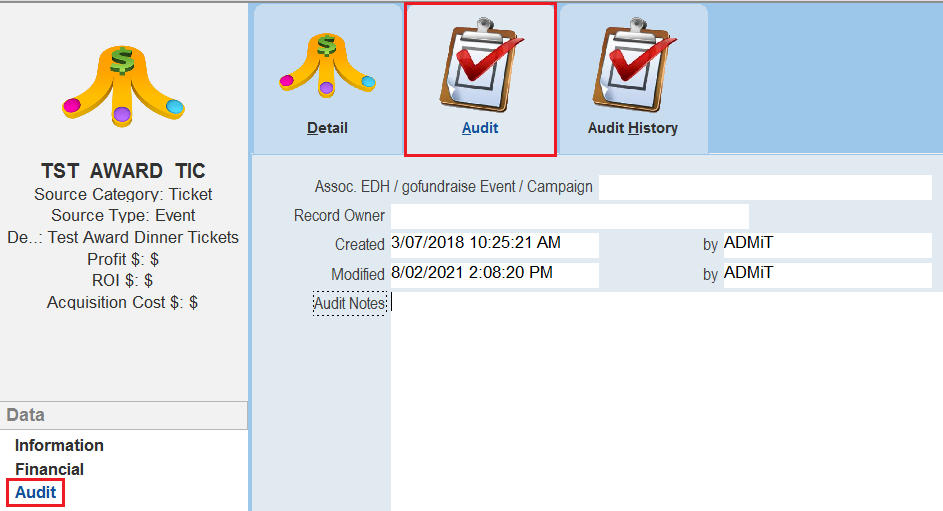The height and width of the screenshot is (511, 943).
Task: Click the Audit Notes label
Action: (349, 304)
